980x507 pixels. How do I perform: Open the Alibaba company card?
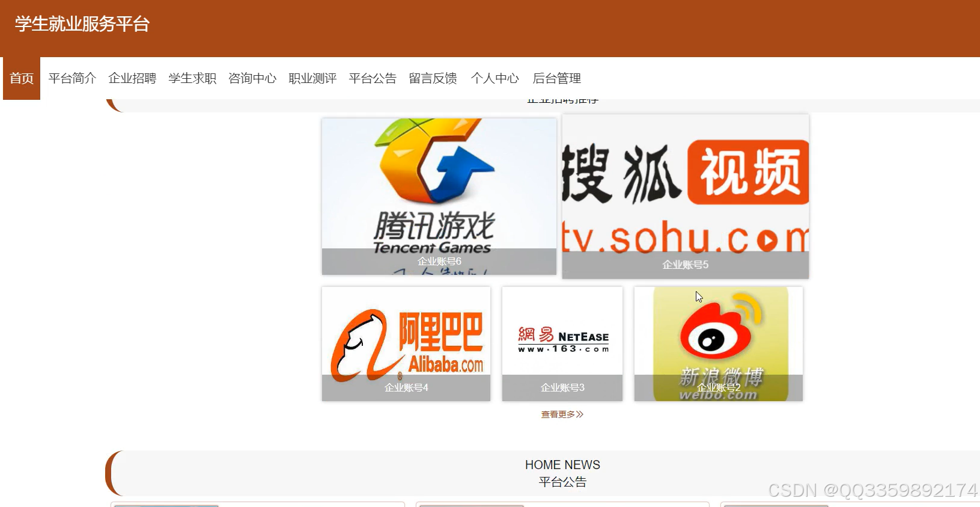(x=406, y=343)
